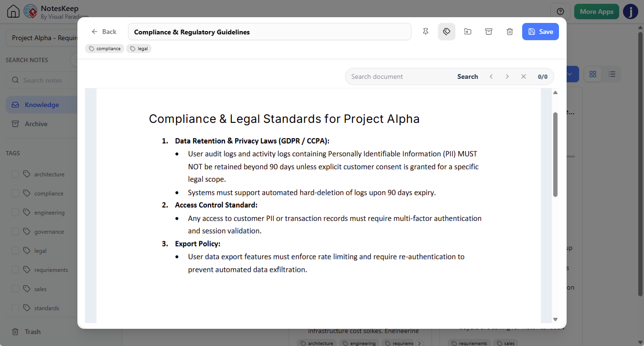Viewport: 644px width, 346px height.
Task: Click the heading "Compliance & Legal Standards for Project Alpha"
Action: tap(284, 119)
